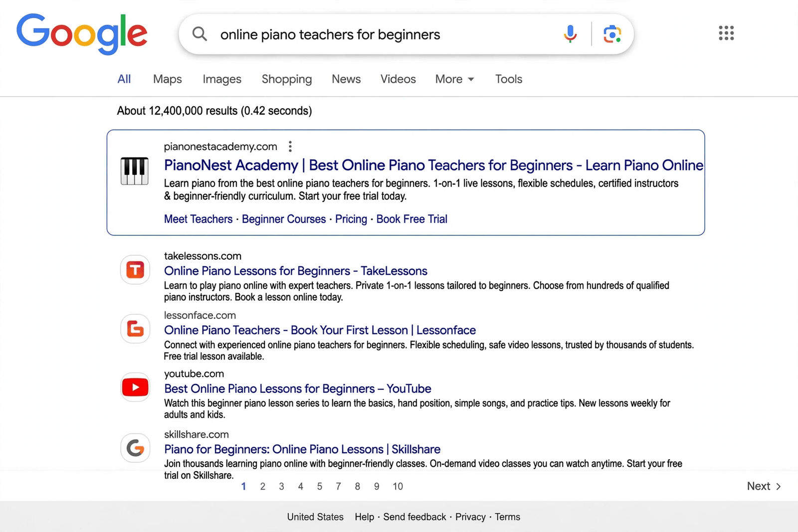This screenshot has height=532, width=798.
Task: Click the lessonface.com domain text
Action: 200,315
